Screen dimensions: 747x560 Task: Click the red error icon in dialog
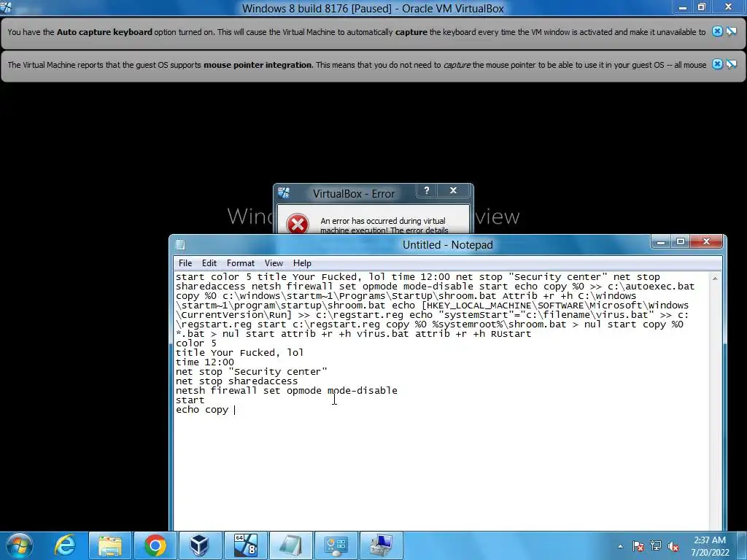point(298,224)
